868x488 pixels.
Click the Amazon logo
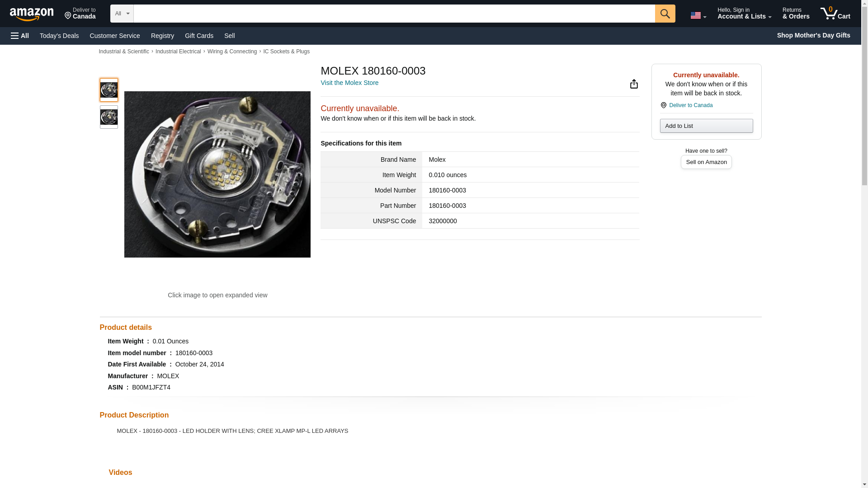click(32, 14)
